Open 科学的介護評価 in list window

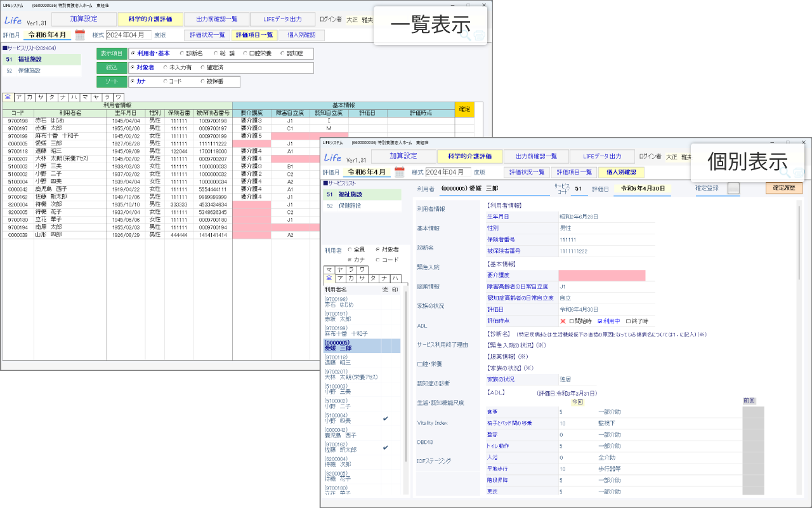click(x=150, y=19)
